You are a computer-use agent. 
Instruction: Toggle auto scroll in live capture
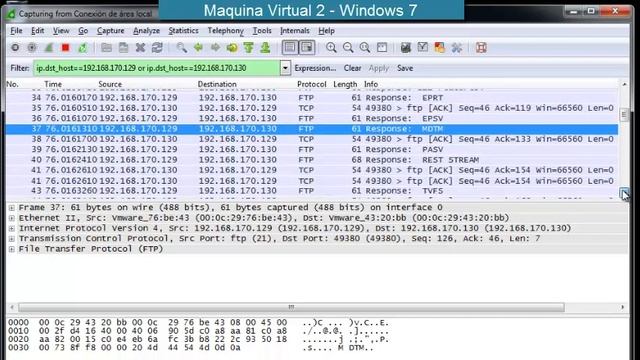(307, 48)
